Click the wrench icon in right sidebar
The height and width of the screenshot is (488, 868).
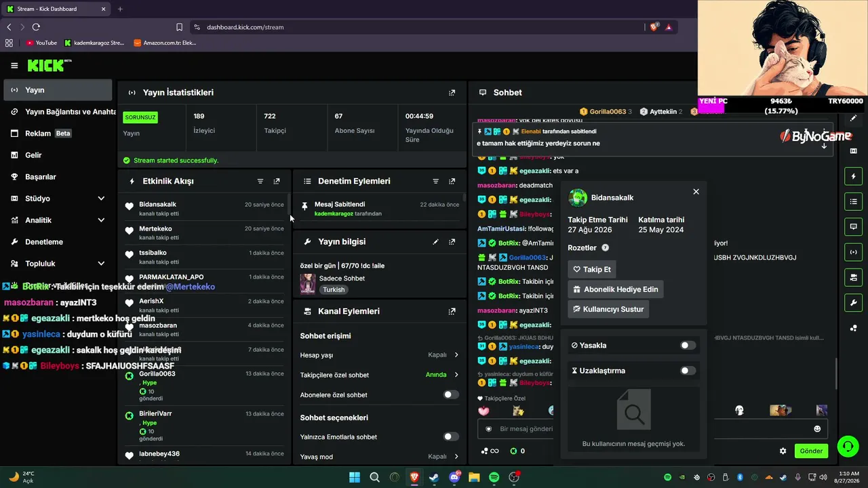(853, 302)
